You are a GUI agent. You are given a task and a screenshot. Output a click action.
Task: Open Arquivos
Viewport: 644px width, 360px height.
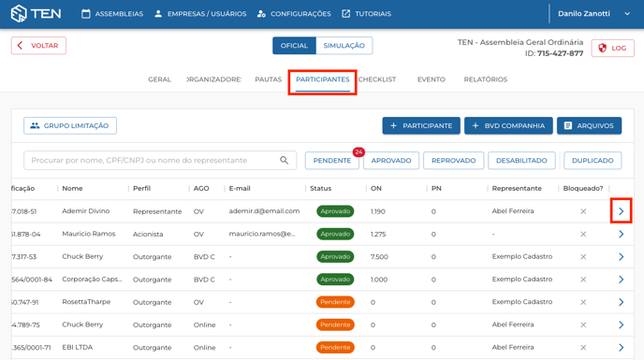click(x=589, y=125)
